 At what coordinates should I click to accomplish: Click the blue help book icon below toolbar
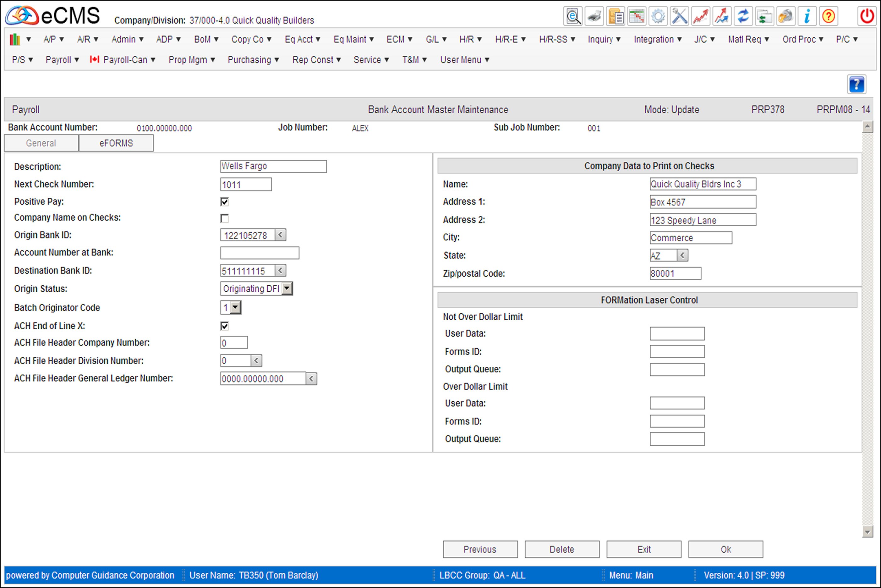point(856,84)
